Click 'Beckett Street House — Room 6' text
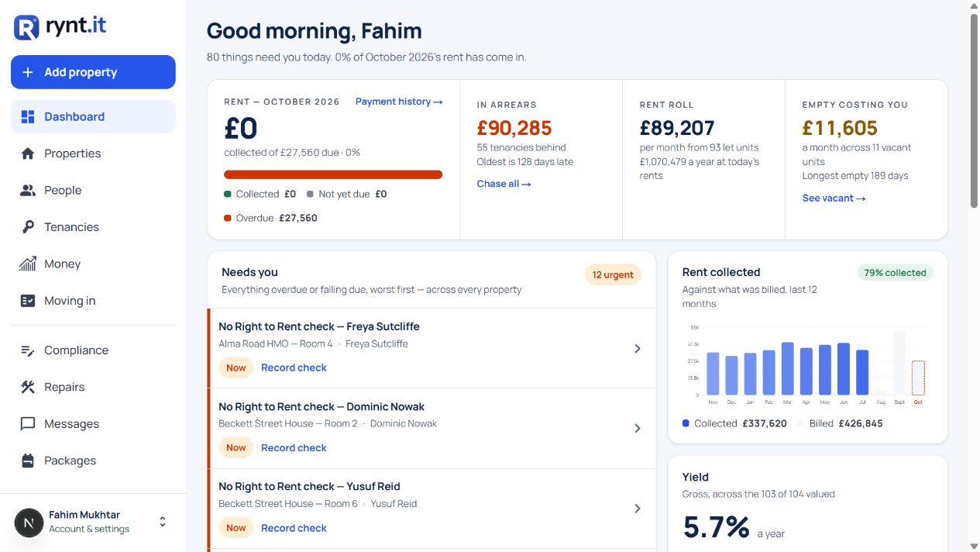 coord(288,504)
